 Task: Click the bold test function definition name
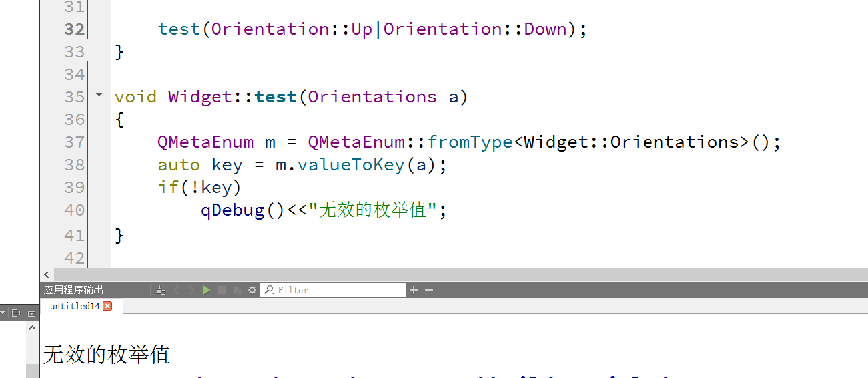(276, 97)
